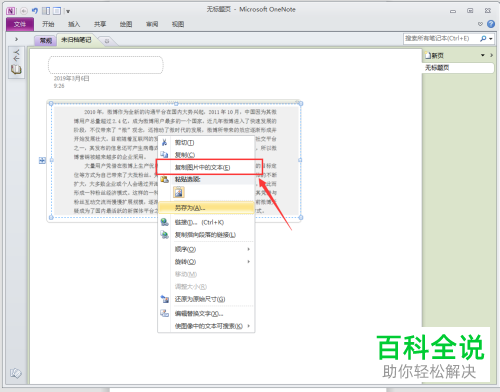Click the top-center resize handle of the image

(176, 104)
